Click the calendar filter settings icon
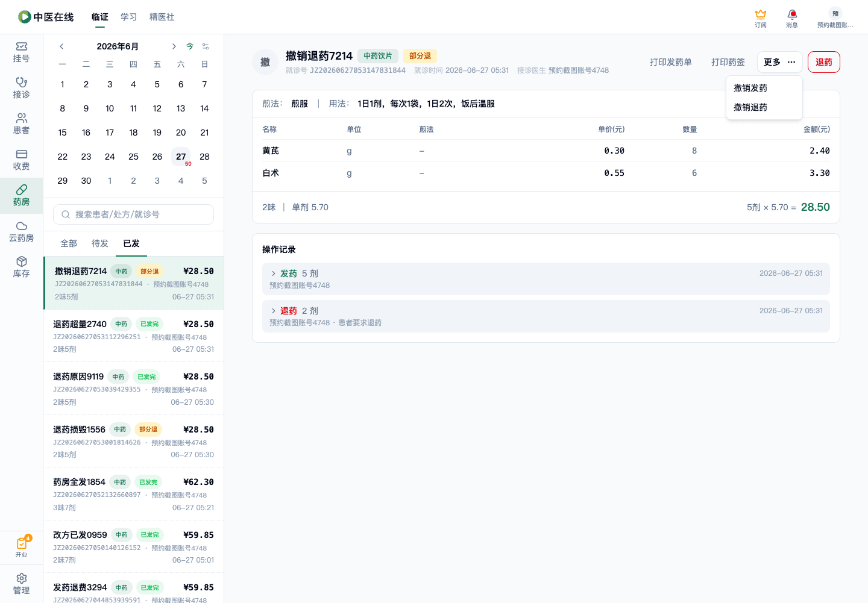This screenshot has width=868, height=603. tap(206, 46)
